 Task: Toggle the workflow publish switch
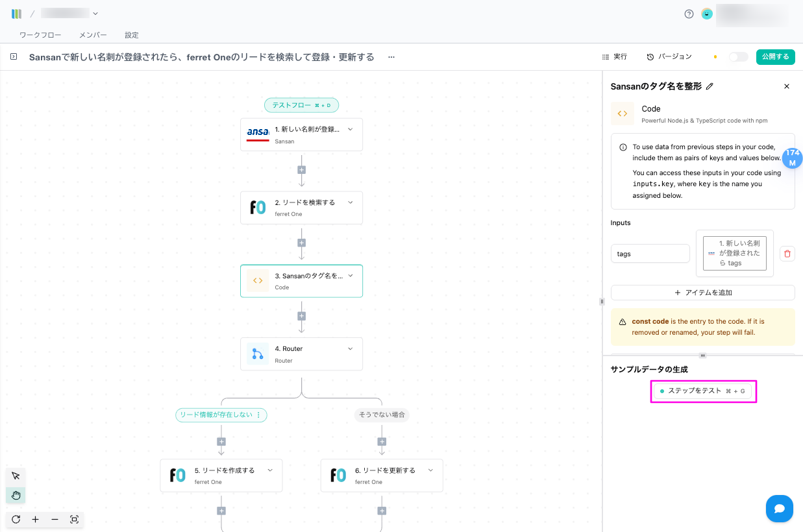[738, 57]
